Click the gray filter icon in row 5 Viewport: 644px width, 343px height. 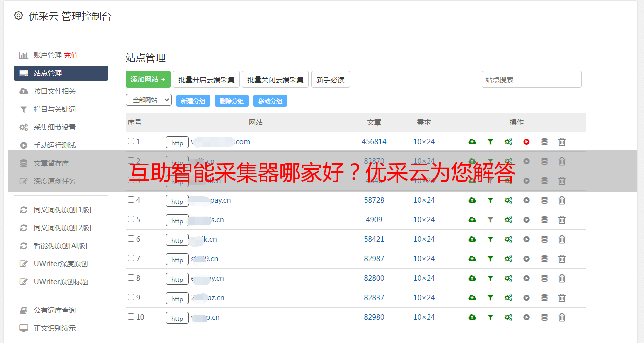pos(490,220)
